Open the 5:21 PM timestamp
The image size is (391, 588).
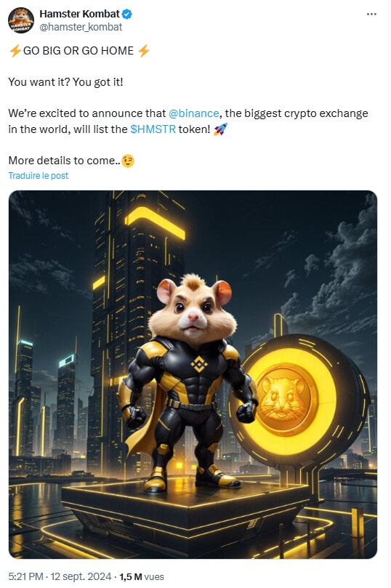point(25,576)
